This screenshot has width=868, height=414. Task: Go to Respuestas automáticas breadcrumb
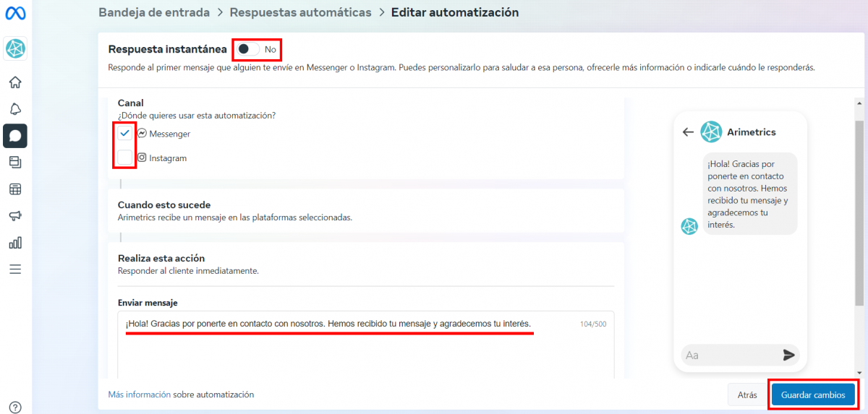point(301,12)
